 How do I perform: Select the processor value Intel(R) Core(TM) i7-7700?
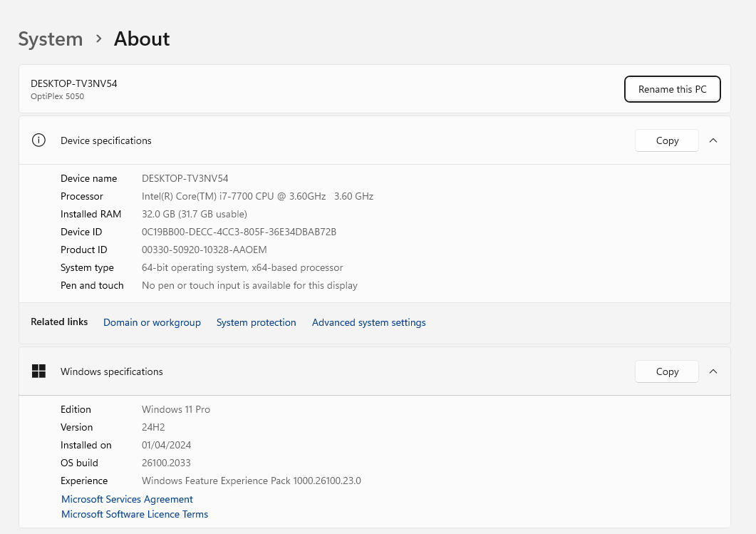(x=257, y=196)
